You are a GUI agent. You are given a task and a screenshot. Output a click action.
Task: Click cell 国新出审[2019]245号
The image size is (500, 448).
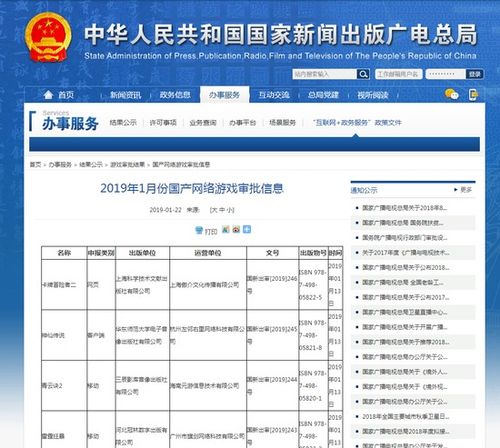click(x=272, y=335)
